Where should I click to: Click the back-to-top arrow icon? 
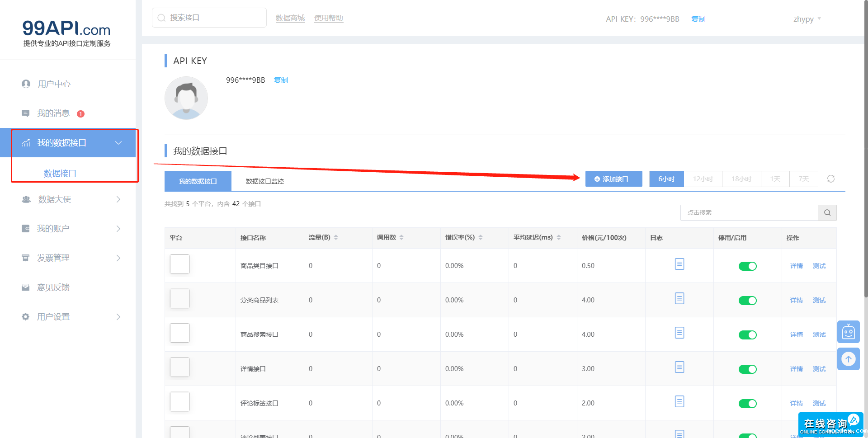click(x=848, y=359)
